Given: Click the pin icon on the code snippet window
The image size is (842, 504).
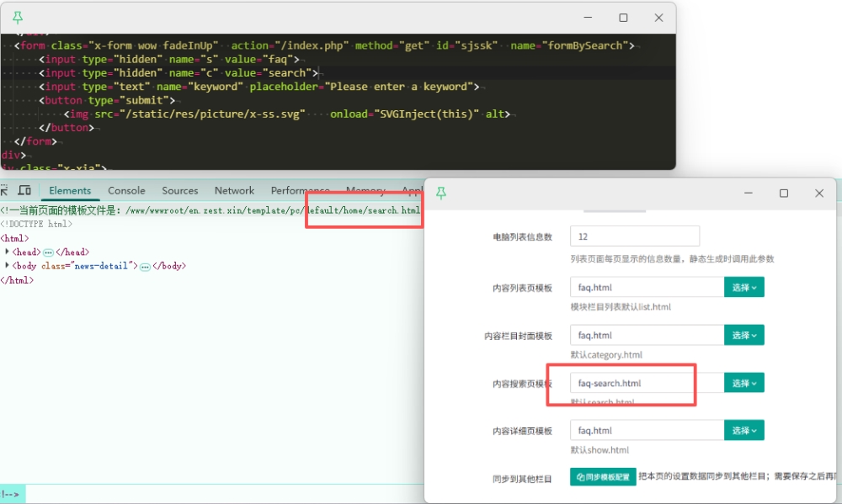Looking at the screenshot, I should [18, 18].
